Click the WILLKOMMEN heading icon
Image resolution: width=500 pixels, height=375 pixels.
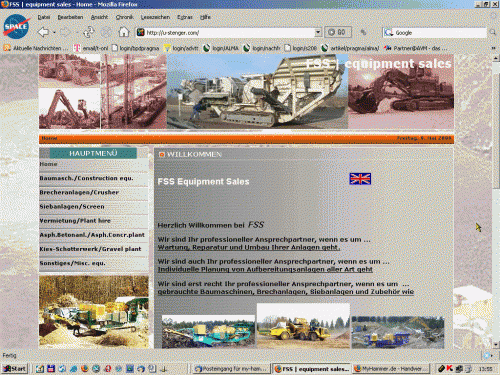pos(162,154)
